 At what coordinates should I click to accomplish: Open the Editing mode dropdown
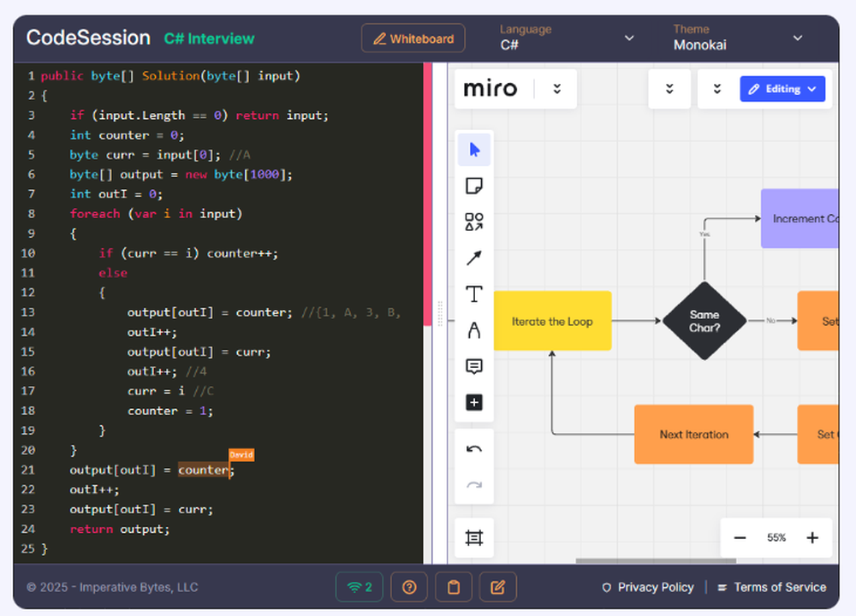point(782,89)
